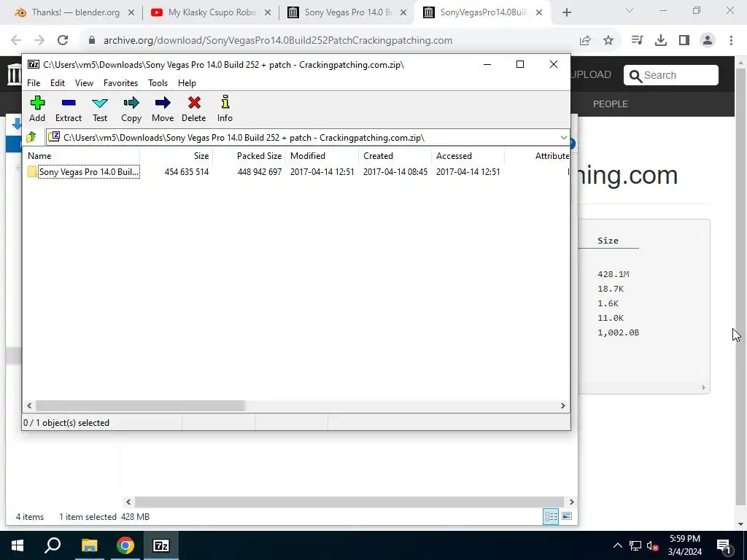The image size is (747, 560).
Task: Switch Explorer window to large icons view
Action: tap(567, 516)
